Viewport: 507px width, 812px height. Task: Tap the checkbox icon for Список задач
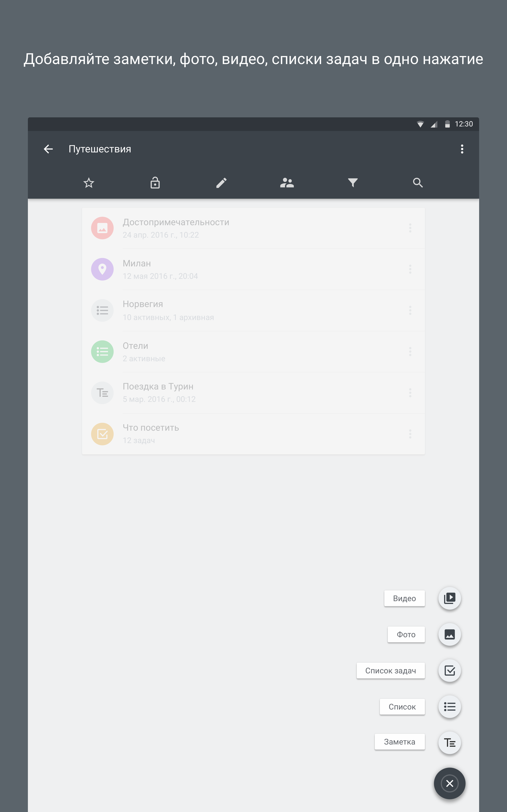click(x=450, y=671)
